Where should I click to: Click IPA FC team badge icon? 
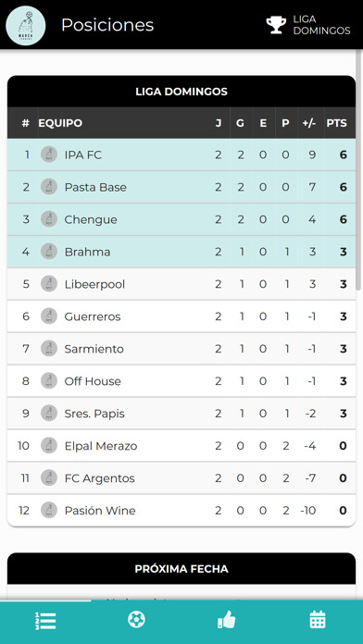(x=49, y=155)
